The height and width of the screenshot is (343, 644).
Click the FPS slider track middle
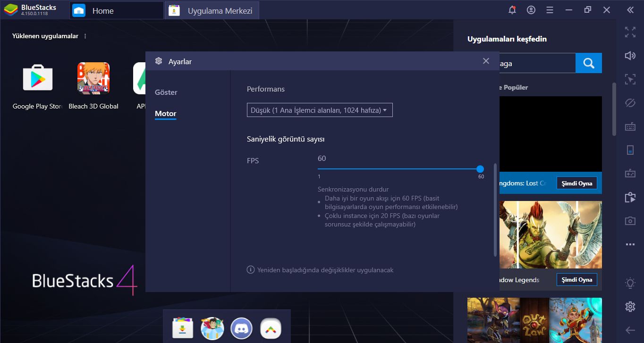(399, 169)
